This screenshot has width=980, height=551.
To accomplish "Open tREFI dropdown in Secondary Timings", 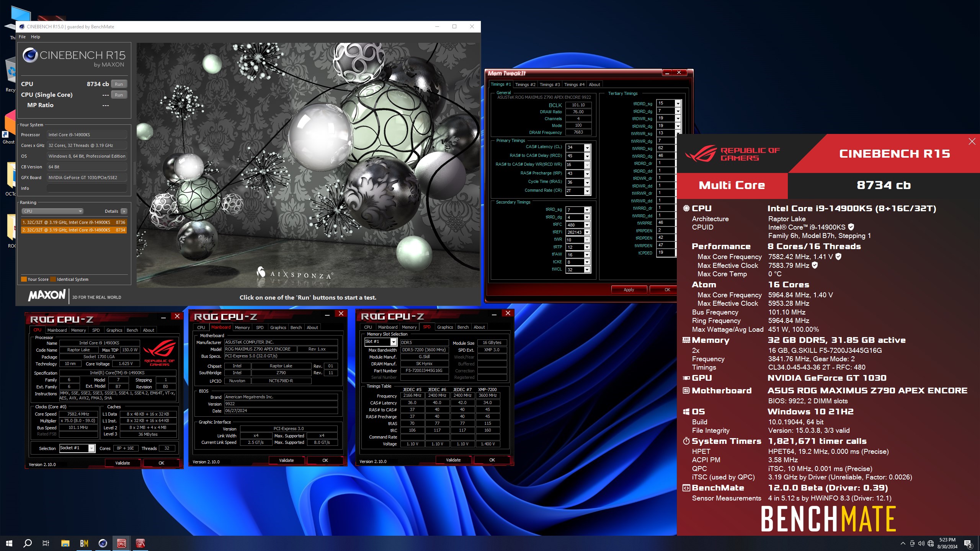I will point(587,232).
